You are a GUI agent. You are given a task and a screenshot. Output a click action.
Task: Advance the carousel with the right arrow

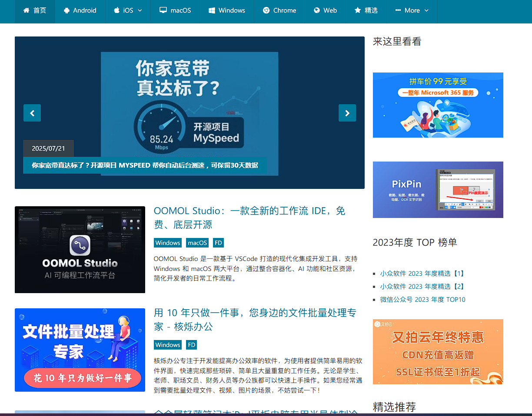(347, 113)
